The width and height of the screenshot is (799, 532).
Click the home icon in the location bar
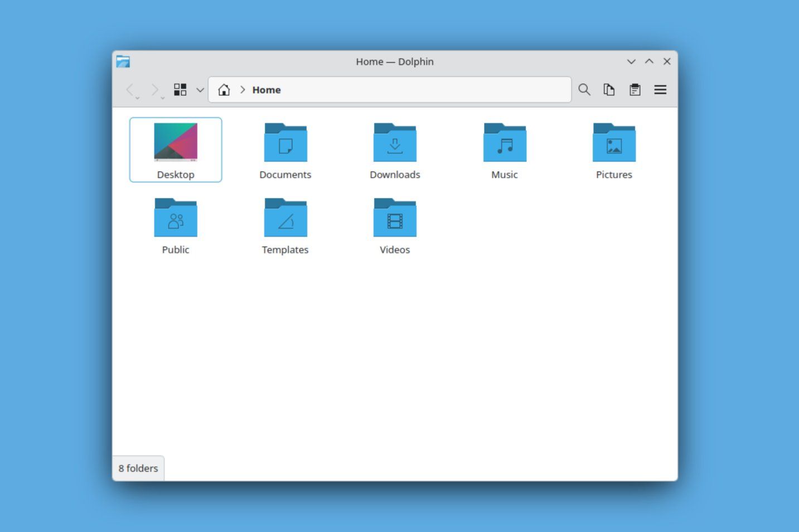224,90
